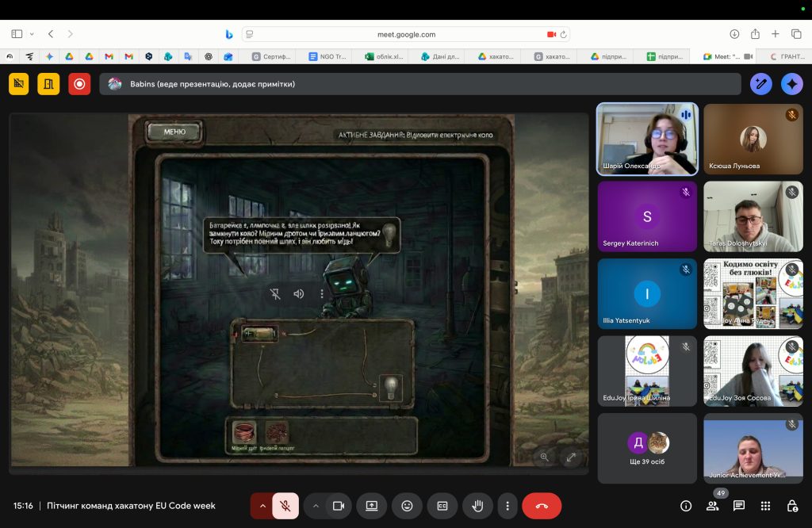Click the red recording indicator button
Viewport: 812px width, 528px height.
click(79, 83)
